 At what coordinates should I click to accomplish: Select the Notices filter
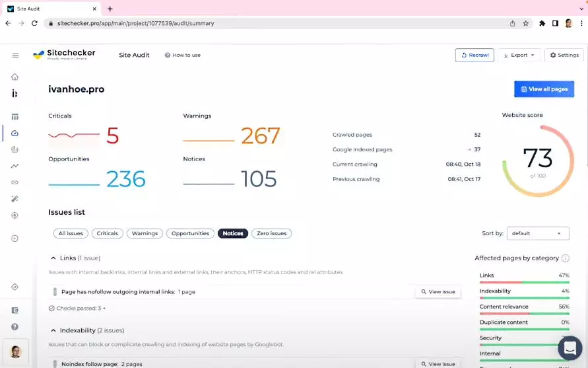coord(233,234)
